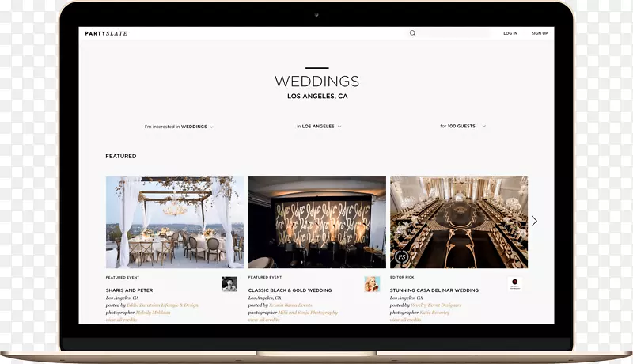The height and width of the screenshot is (364, 633).
Task: Click FEATURED EVENT label above Classic Black & Gold
Action: [x=265, y=277]
